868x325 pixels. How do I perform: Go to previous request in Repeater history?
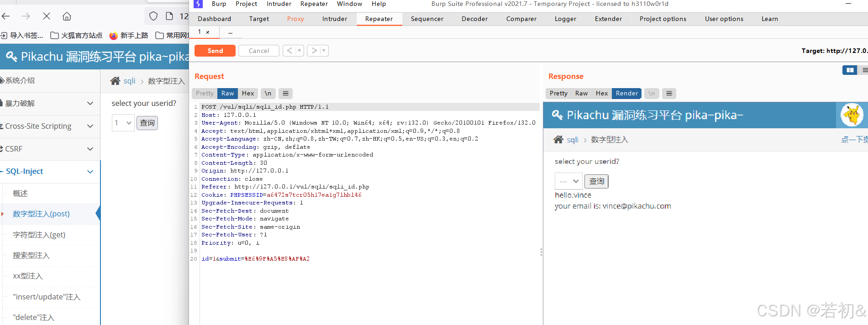point(289,51)
